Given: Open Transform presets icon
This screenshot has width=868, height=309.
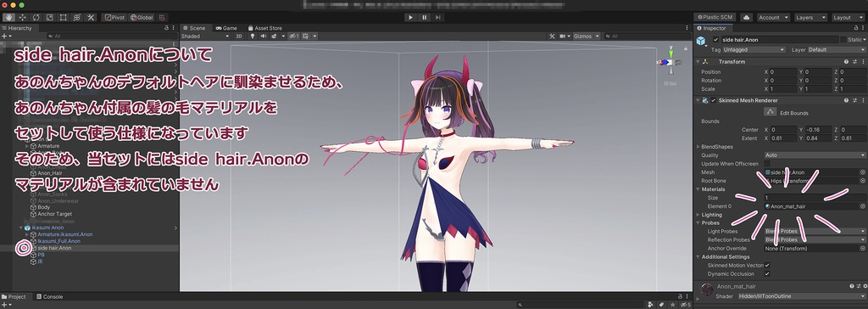Looking at the screenshot, I should coord(854,62).
